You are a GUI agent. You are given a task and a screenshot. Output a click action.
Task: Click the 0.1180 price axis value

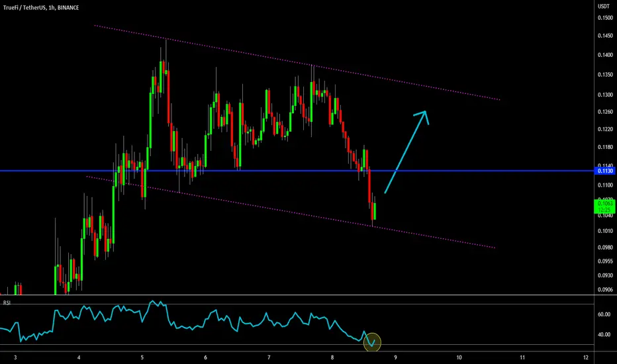605,147
